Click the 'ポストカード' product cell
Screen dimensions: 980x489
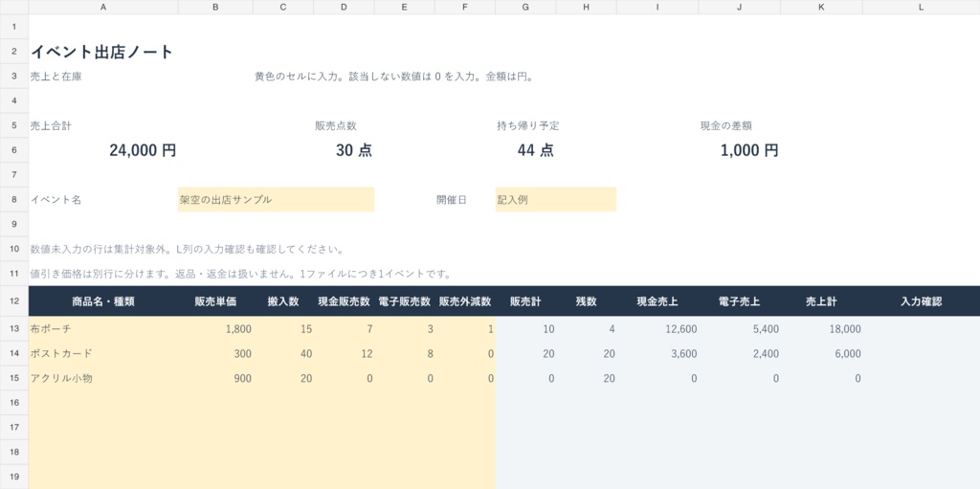(x=103, y=353)
